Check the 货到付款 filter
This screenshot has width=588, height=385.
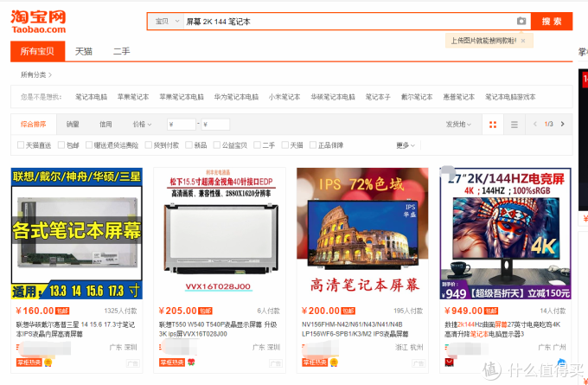[149, 144]
